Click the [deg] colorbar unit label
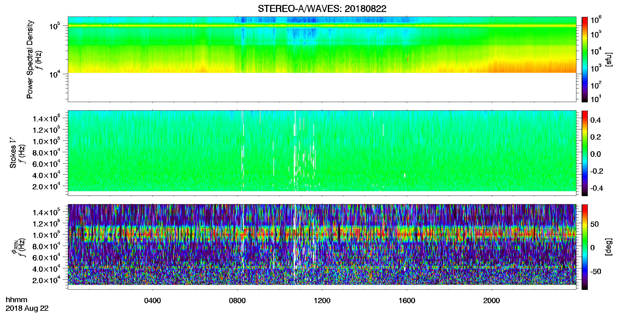 609,247
